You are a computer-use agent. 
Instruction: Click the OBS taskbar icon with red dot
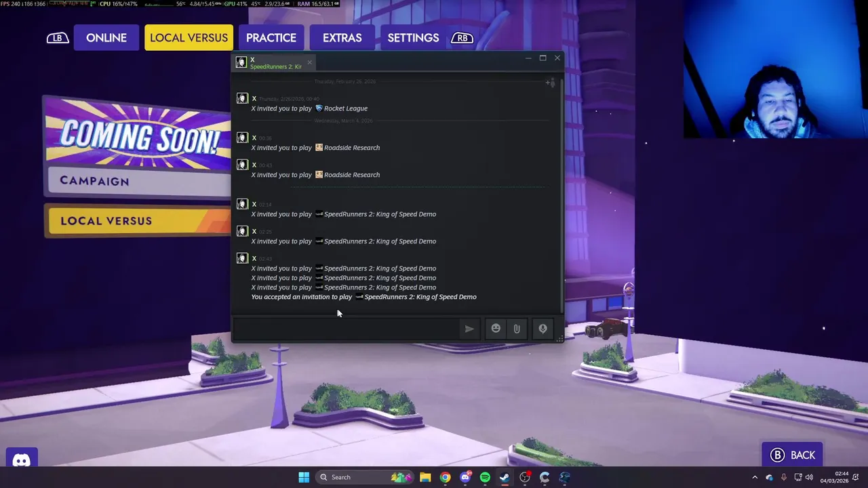click(x=525, y=477)
